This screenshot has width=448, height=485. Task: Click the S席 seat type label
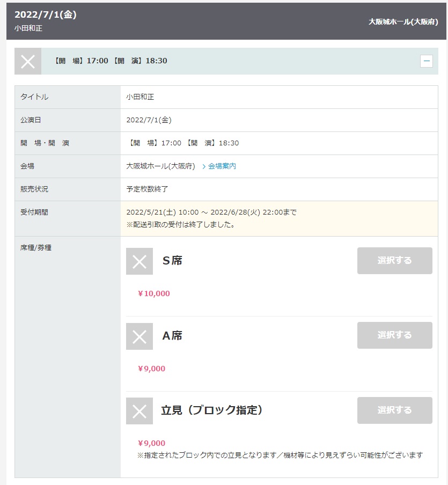click(172, 260)
